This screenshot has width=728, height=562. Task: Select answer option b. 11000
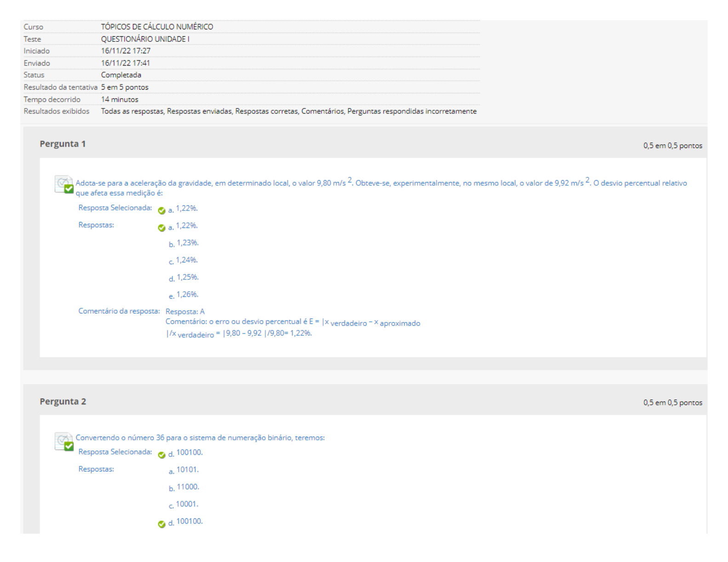pos(187,487)
